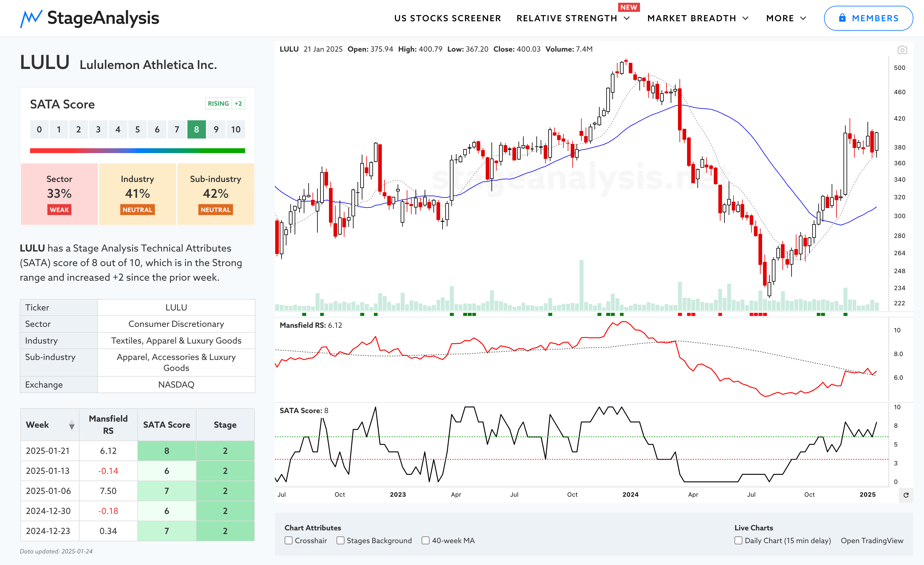Viewport: 924px width, 565px height.
Task: Take a chart snapshot with camera icon
Action: [x=902, y=50]
